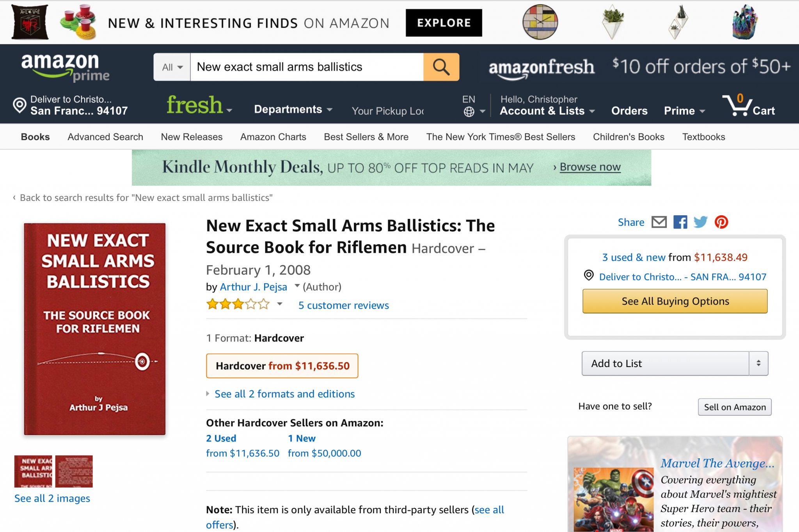The image size is (799, 532).
Task: Share the book on Pinterest
Action: 721,222
